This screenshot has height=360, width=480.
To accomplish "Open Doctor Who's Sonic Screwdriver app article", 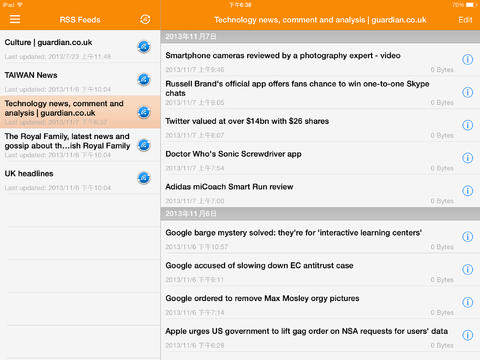I will click(320, 158).
